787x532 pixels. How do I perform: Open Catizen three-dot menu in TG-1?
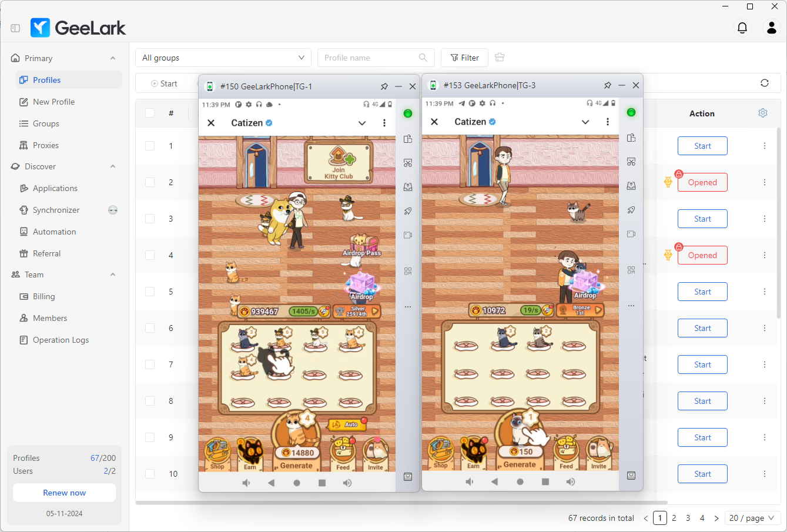pos(384,123)
